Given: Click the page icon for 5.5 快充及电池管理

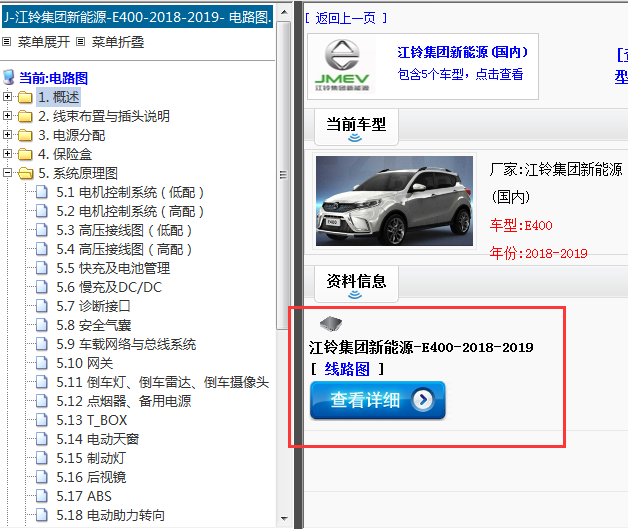Looking at the screenshot, I should [x=42, y=268].
